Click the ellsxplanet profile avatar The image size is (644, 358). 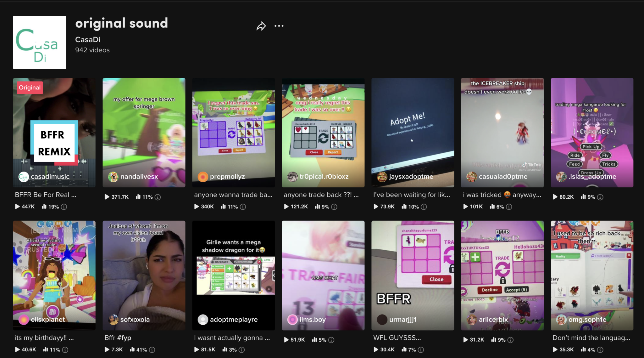[23, 319]
